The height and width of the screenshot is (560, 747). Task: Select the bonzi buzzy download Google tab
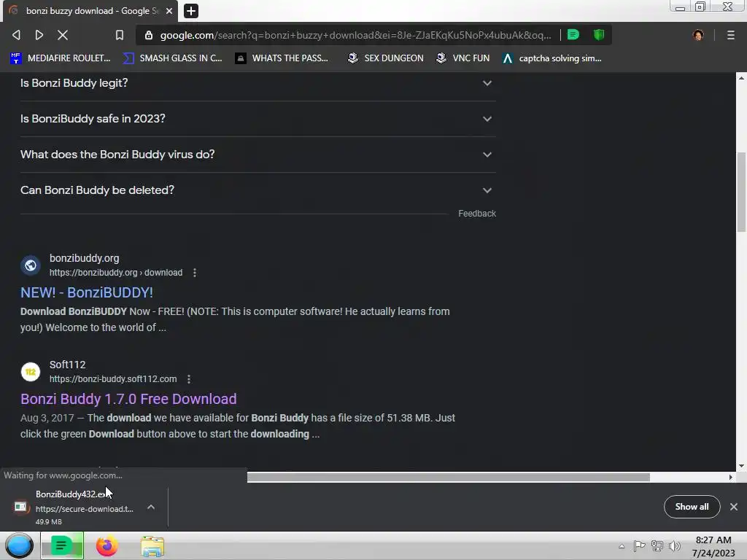point(90,11)
